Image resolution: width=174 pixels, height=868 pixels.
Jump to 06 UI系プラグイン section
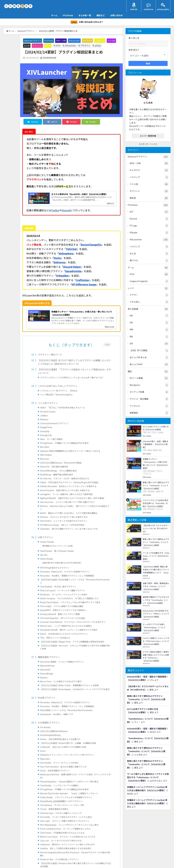click(46, 537)
